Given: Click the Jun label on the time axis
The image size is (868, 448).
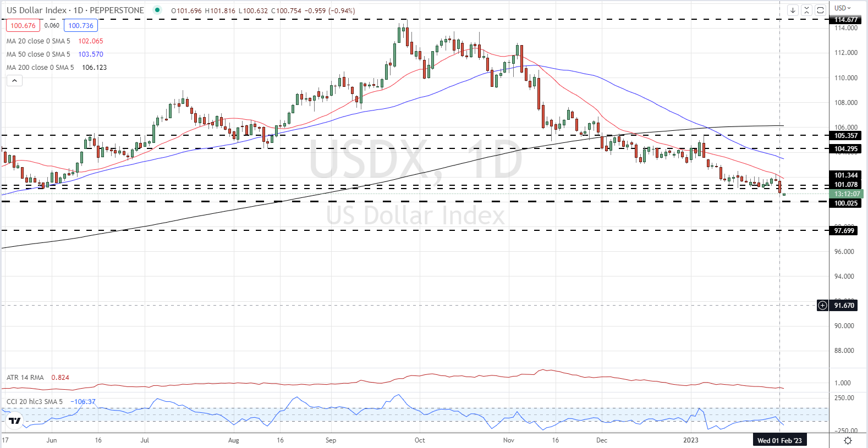Looking at the screenshot, I should coord(52,440).
